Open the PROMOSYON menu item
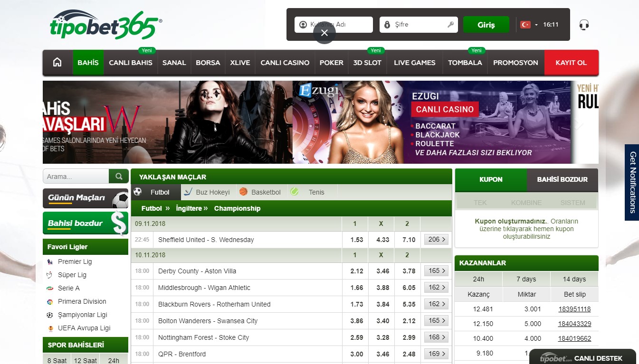The image size is (639, 364). (x=515, y=63)
